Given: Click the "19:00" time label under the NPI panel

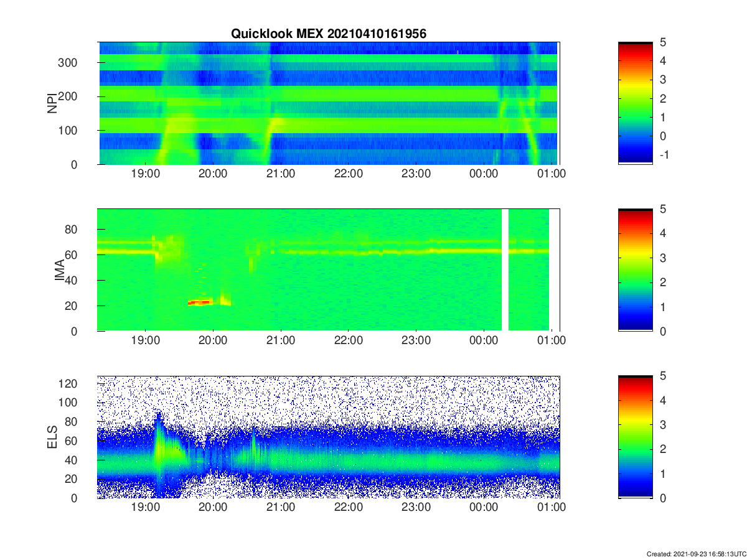Looking at the screenshot, I should (145, 175).
